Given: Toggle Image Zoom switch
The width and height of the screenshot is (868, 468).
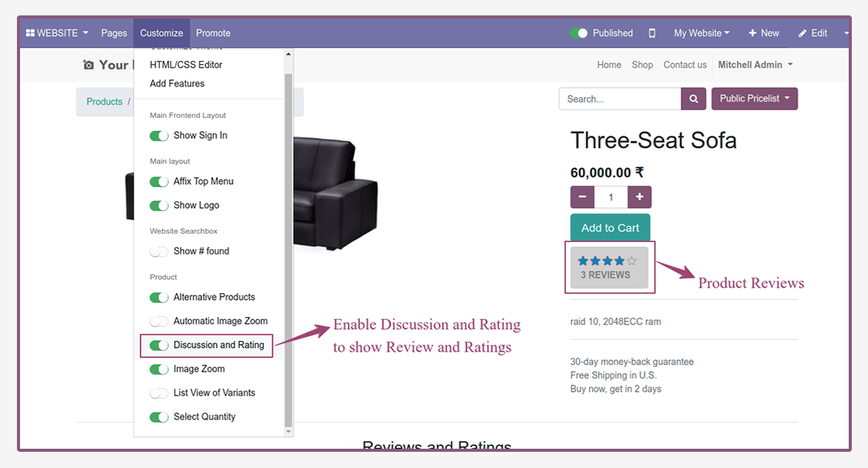Looking at the screenshot, I should tap(159, 369).
